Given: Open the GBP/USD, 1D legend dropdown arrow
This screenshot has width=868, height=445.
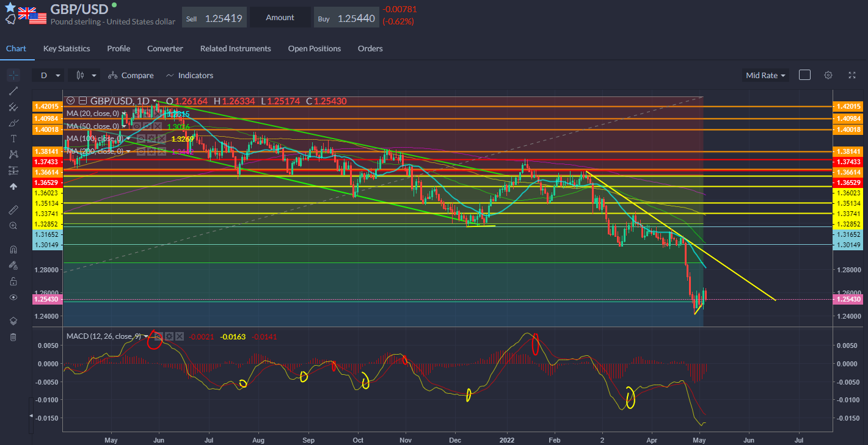Looking at the screenshot, I should [x=155, y=101].
